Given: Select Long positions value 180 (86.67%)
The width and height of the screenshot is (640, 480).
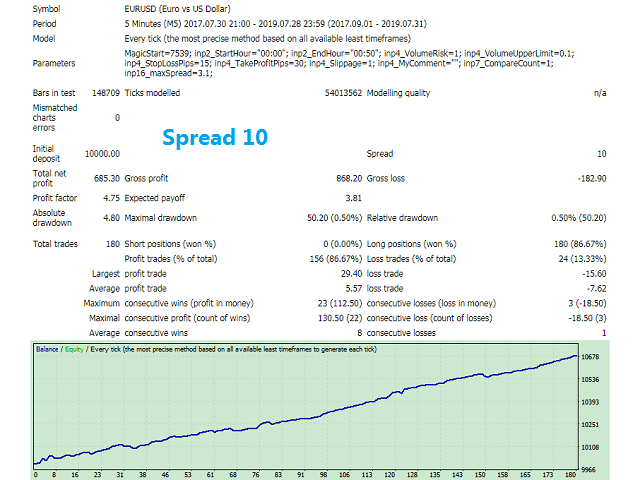Looking at the screenshot, I should [580, 244].
